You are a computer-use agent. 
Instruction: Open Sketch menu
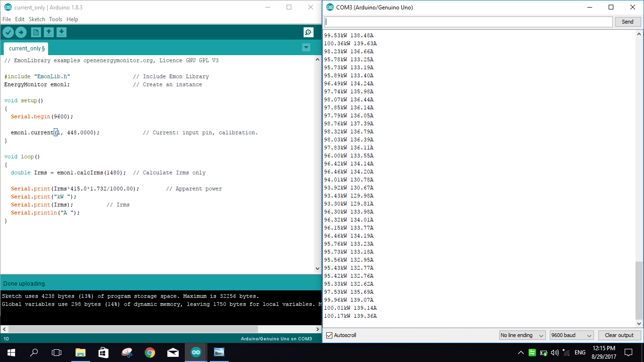pos(37,19)
